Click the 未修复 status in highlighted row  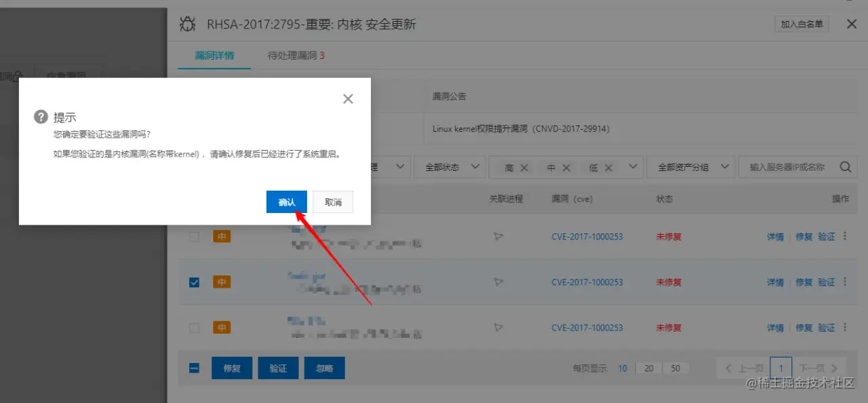coord(669,282)
